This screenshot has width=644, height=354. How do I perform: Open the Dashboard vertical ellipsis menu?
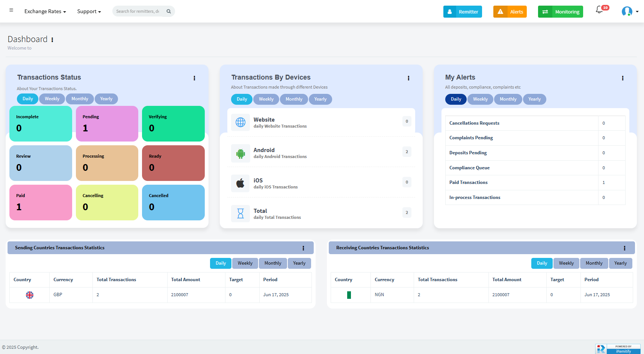[52, 39]
